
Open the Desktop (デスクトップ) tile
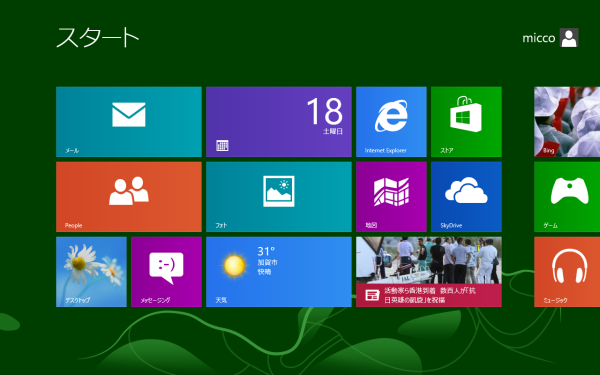tap(91, 272)
